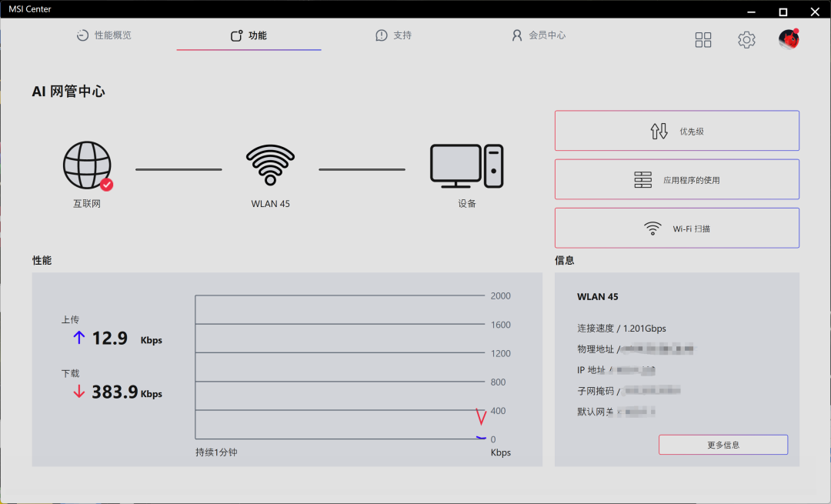Click the red download arrow icon
This screenshot has height=504, width=831.
pyautogui.click(x=79, y=392)
